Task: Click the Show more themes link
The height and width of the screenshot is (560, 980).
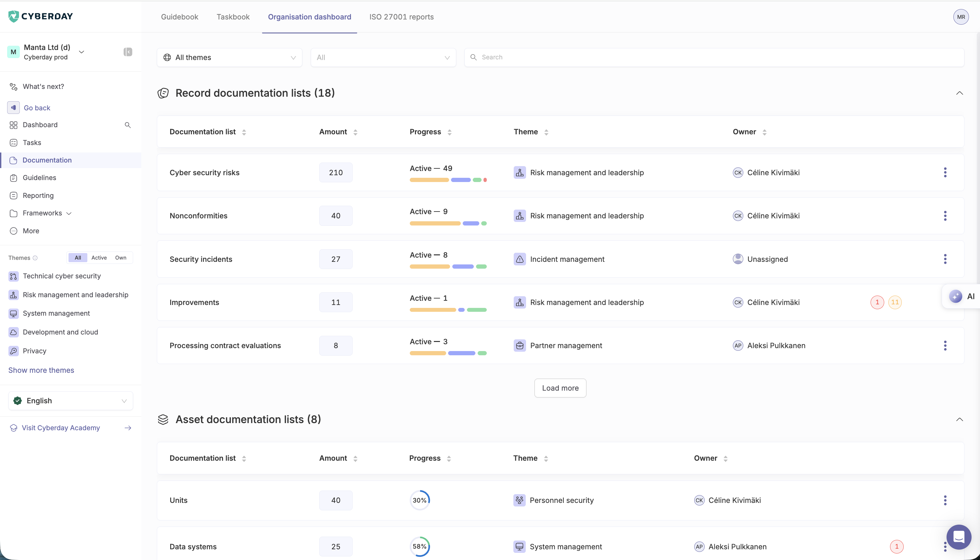Action: pos(41,370)
